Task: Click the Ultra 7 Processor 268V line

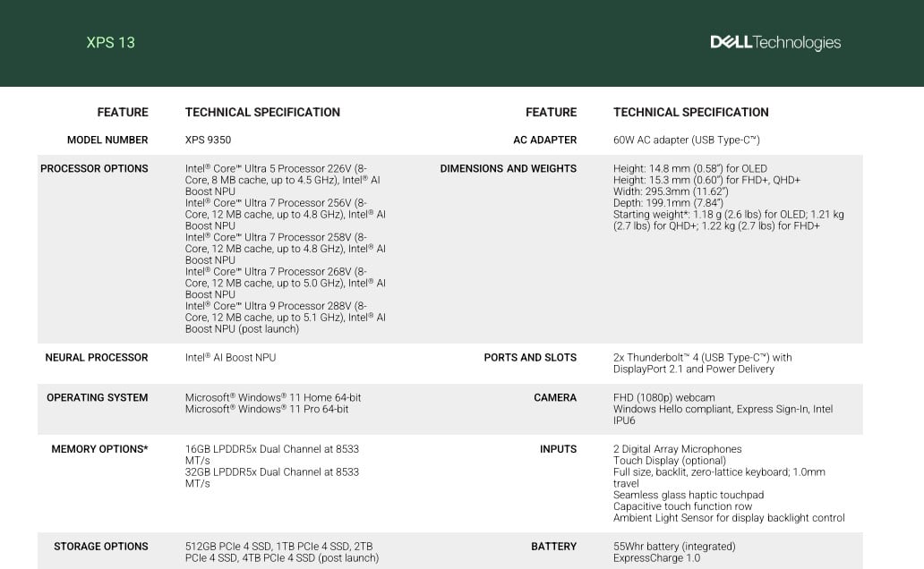Action: 276,272
